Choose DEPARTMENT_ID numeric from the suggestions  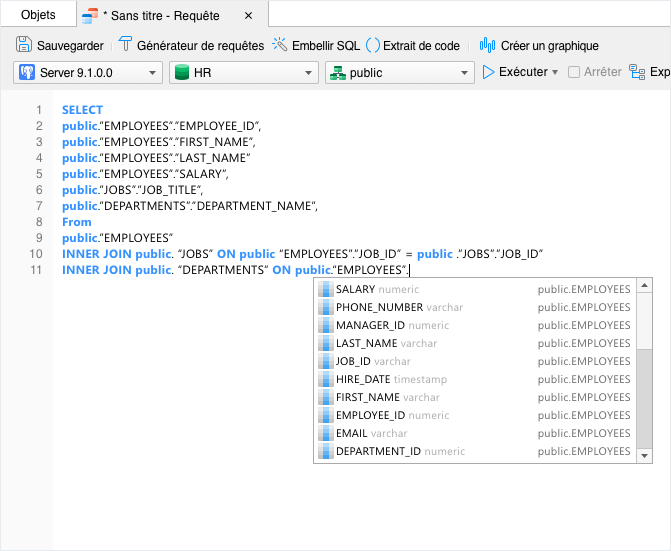(475, 451)
